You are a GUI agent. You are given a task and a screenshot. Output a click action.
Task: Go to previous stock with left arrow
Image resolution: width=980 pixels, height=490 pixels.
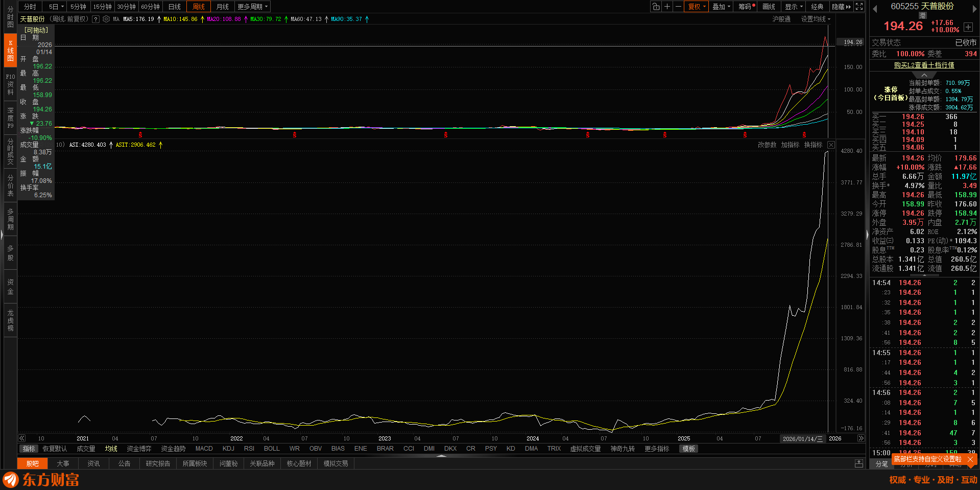[x=875, y=9]
